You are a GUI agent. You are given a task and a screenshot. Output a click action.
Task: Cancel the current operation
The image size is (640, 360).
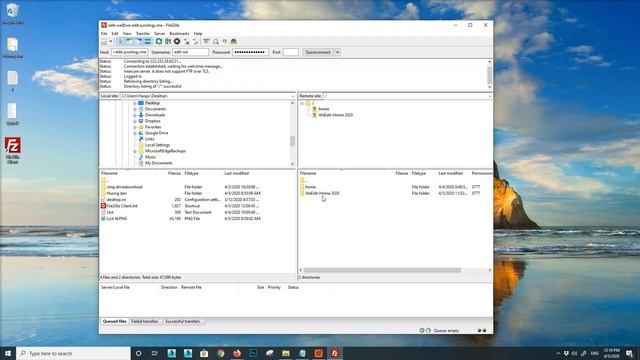coord(177,42)
